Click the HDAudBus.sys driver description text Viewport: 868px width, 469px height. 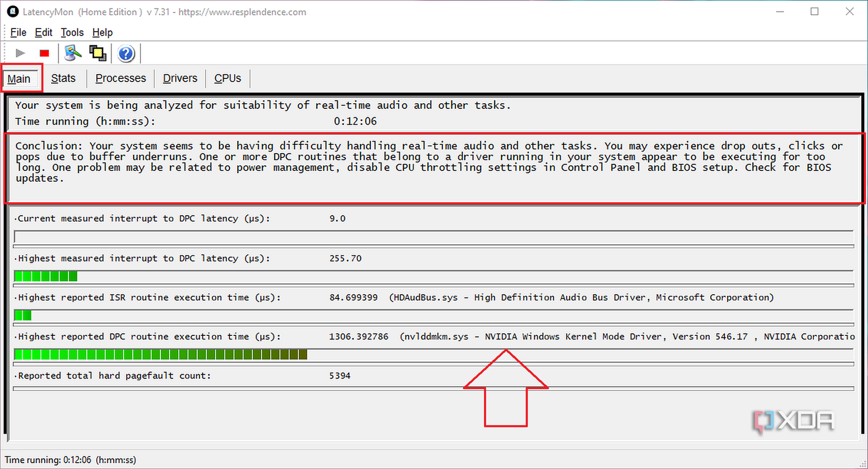coord(581,297)
